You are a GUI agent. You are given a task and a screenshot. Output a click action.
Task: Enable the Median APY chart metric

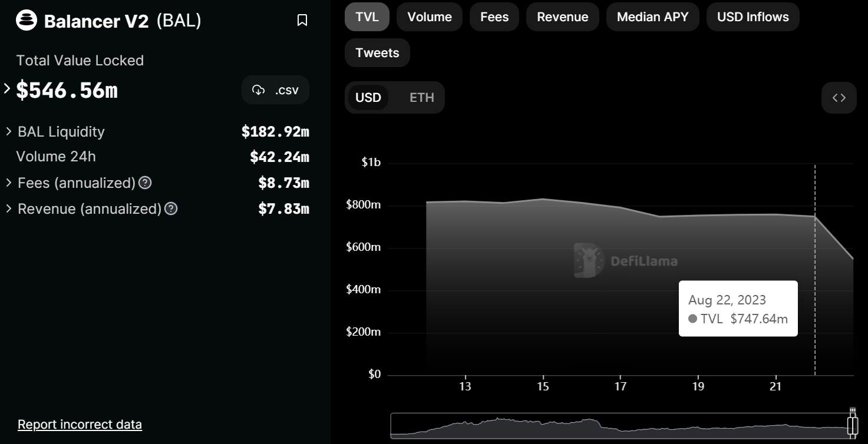pos(652,17)
